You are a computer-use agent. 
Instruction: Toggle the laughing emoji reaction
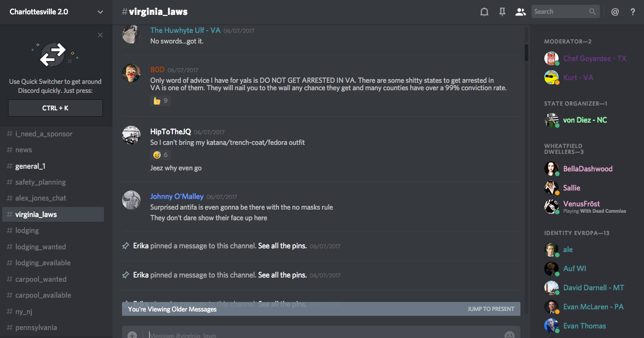[160, 155]
